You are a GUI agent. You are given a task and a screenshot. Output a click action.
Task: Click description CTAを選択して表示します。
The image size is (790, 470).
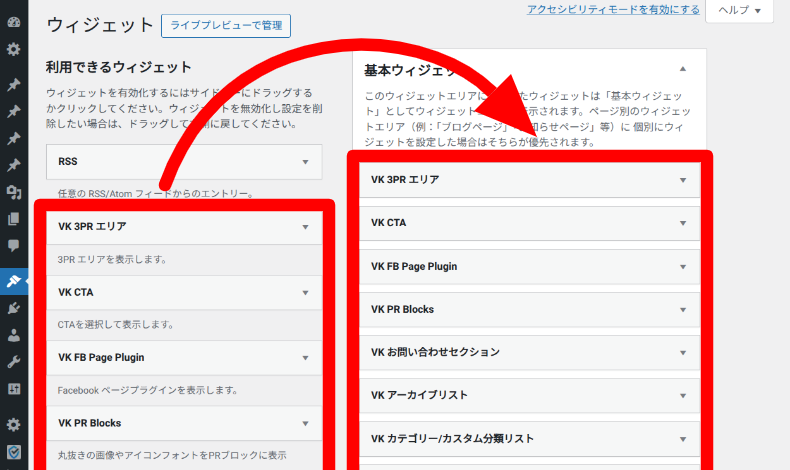[x=115, y=324]
